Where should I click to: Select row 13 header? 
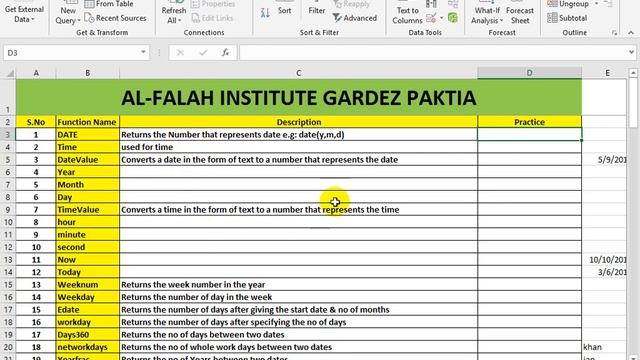(x=8, y=260)
